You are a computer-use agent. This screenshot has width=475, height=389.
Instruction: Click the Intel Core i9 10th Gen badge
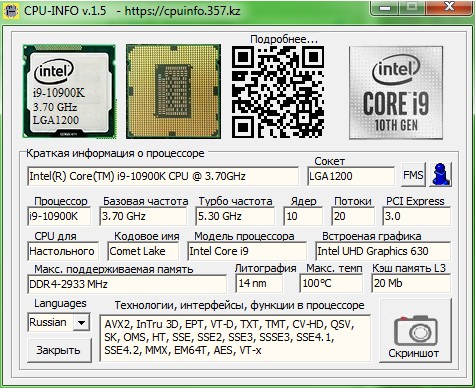(396, 92)
